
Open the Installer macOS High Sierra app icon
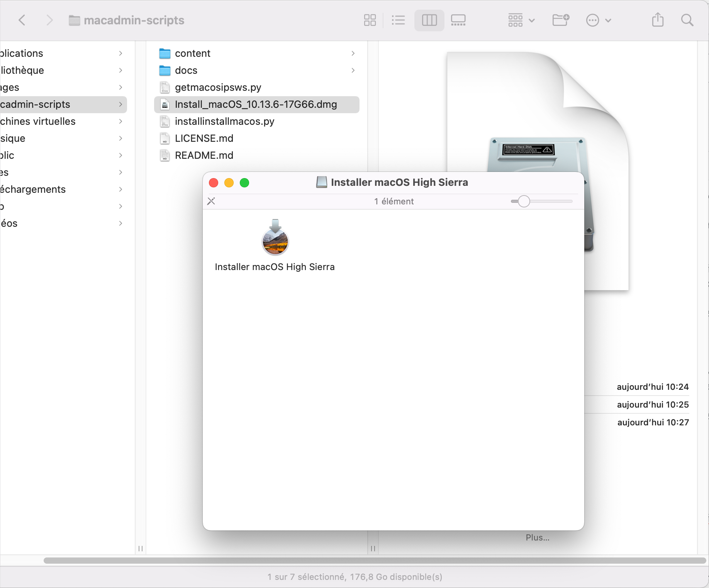275,238
